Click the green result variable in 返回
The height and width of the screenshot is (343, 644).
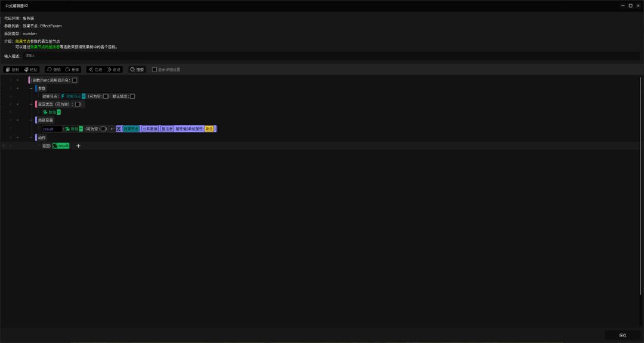click(x=61, y=146)
